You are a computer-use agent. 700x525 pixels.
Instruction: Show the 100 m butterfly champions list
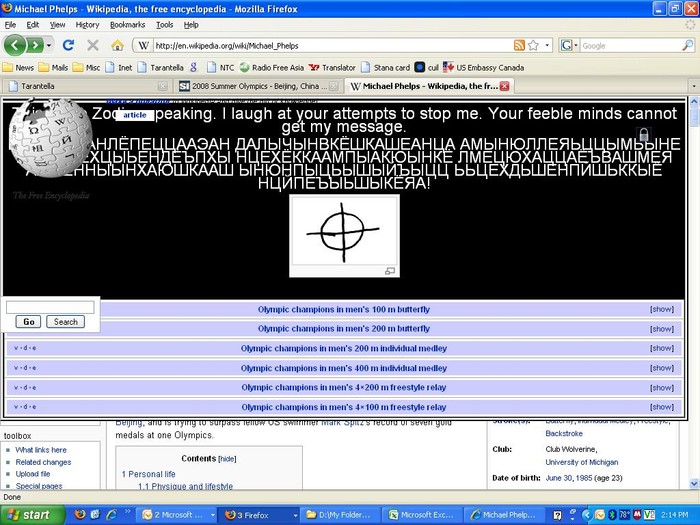pos(661,309)
